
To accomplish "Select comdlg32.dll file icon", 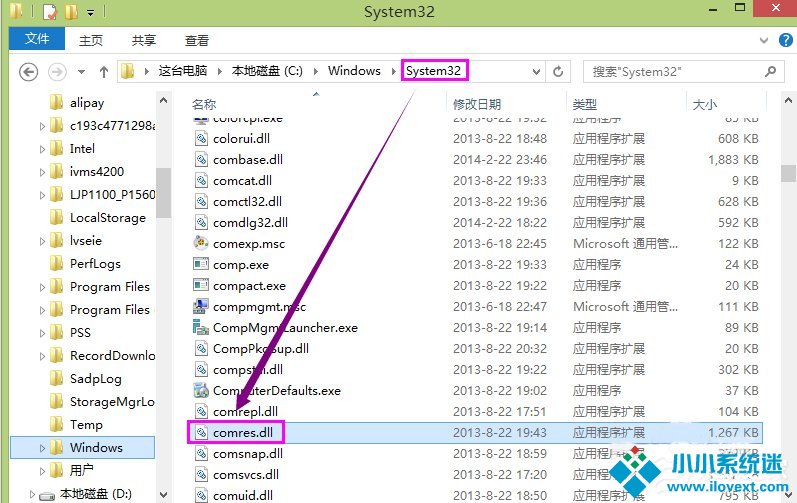I will (201, 223).
